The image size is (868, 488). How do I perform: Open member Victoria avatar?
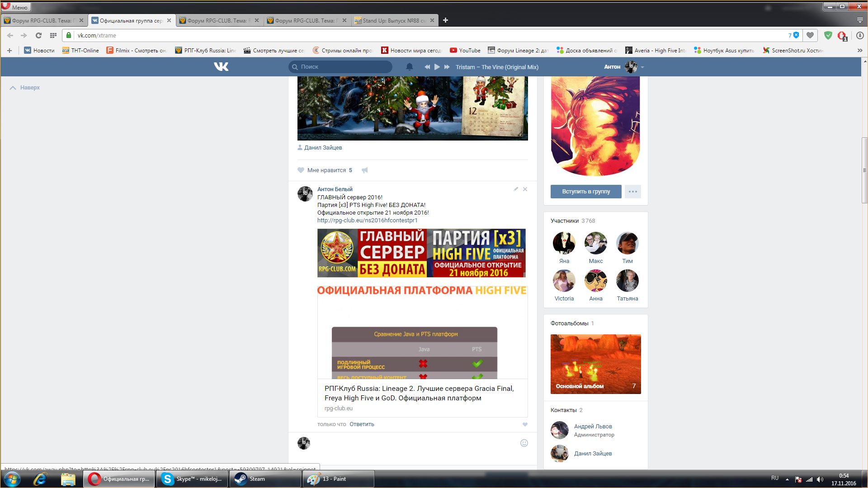click(564, 281)
